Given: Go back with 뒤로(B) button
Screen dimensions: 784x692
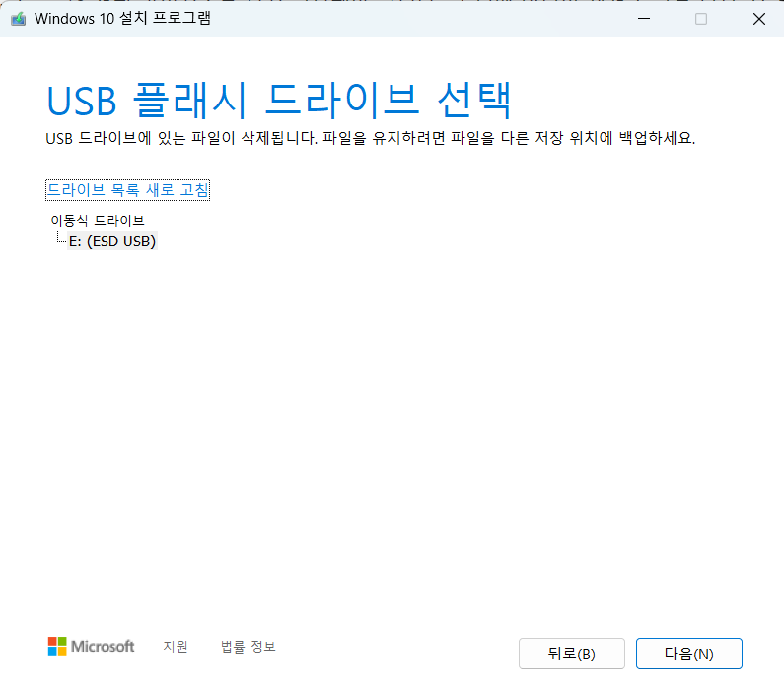Looking at the screenshot, I should click(x=572, y=654).
